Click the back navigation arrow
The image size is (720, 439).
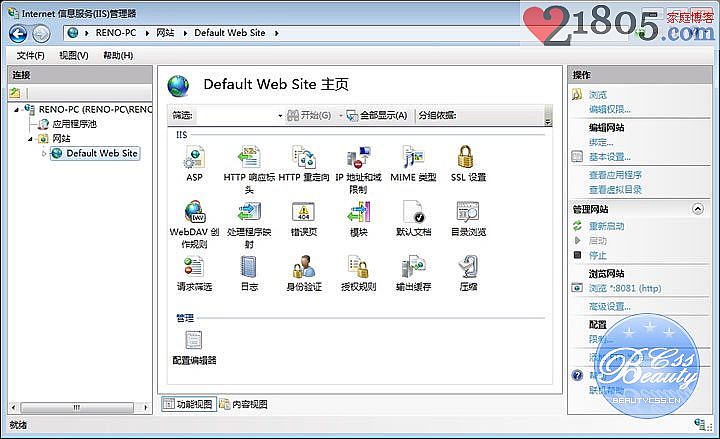(17, 34)
